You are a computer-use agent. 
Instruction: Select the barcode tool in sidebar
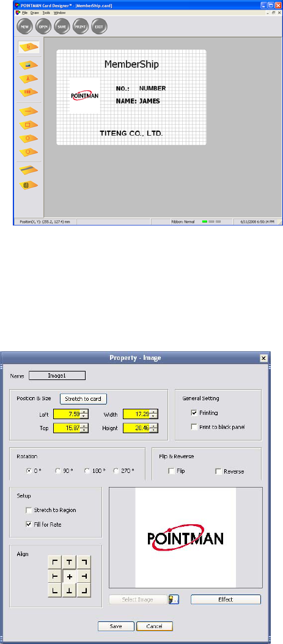pos(28,92)
